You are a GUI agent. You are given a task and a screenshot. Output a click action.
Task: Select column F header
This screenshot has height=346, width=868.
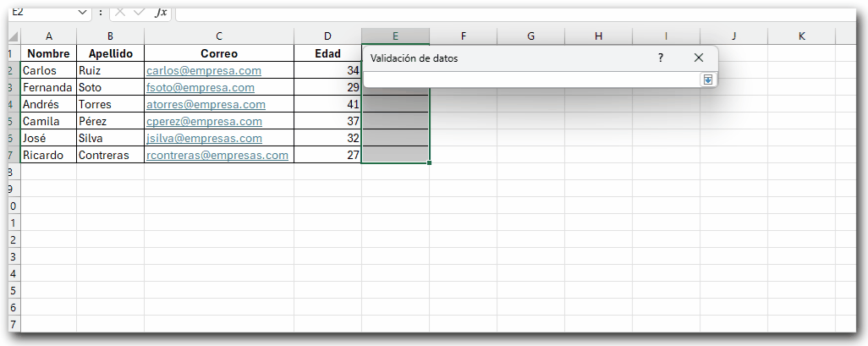[x=464, y=36]
